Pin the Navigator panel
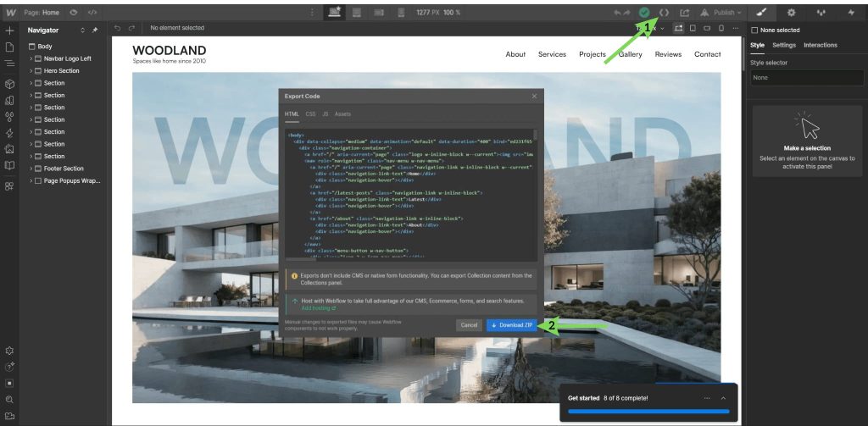 (95, 30)
